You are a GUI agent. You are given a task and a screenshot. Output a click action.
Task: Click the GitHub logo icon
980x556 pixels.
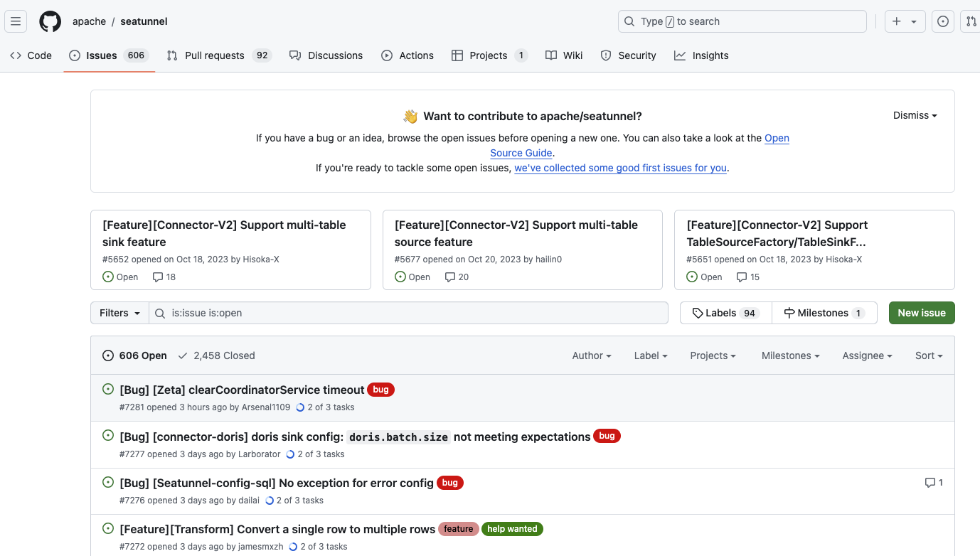[50, 21]
